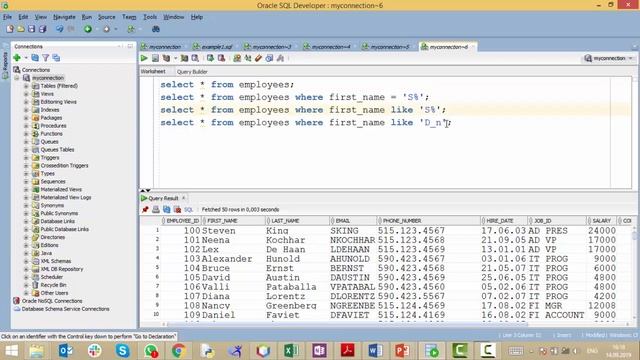Open the dropdown arrow beside New Connection plus

pyautogui.click(x=26, y=58)
